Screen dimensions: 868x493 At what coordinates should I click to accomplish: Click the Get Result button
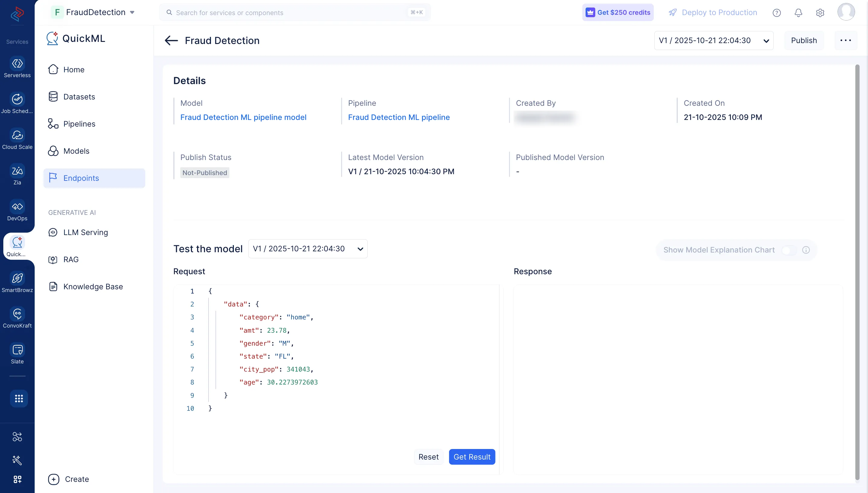coord(472,457)
